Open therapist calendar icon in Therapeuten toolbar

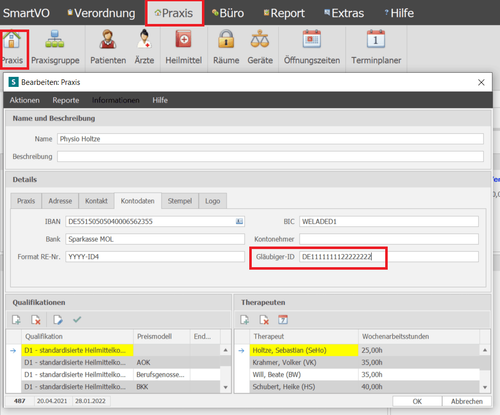tap(283, 320)
